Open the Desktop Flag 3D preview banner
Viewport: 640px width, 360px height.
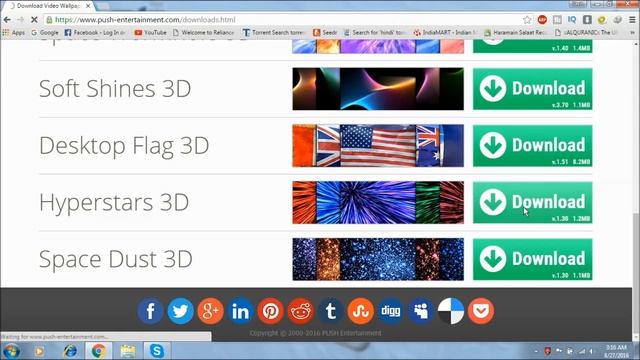[378, 146]
